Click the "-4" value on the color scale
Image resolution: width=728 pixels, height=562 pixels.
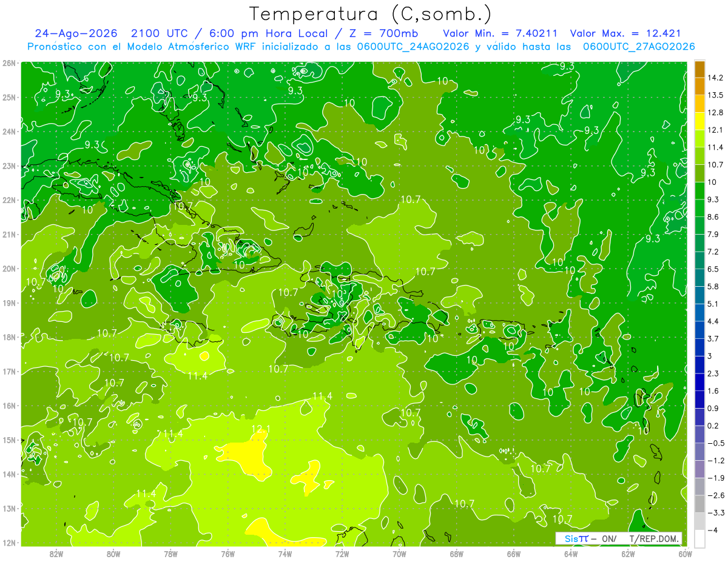coord(712,530)
